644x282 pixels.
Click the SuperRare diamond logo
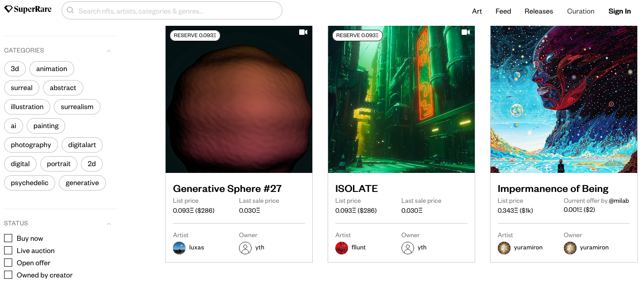click(x=9, y=9)
